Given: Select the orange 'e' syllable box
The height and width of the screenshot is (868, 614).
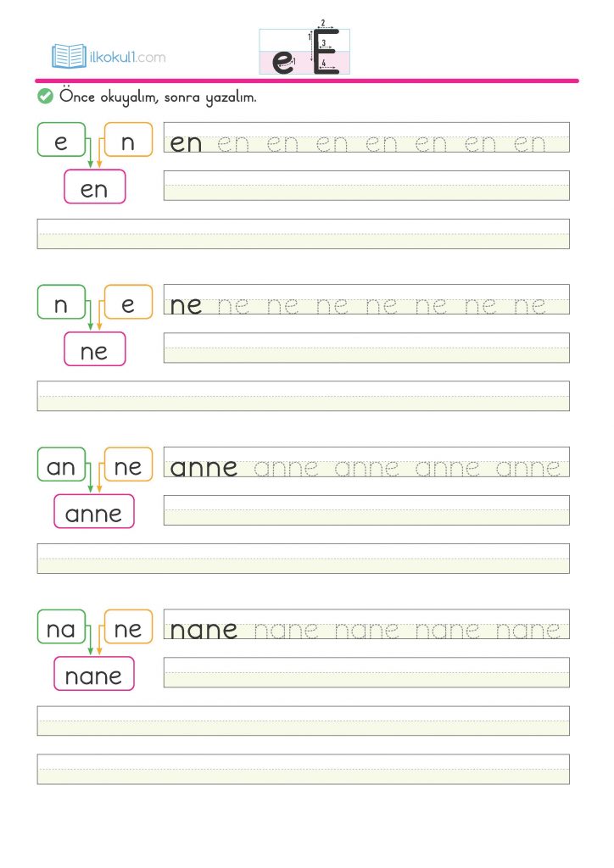Looking at the screenshot, I should (x=128, y=303).
